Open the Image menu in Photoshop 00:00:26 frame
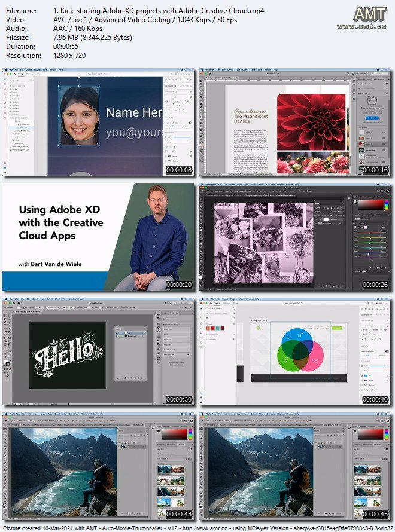 231,184
